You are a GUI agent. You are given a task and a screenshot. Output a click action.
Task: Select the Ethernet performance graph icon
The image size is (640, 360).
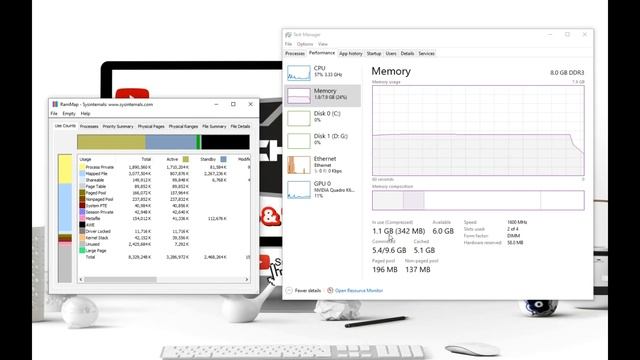(298, 164)
